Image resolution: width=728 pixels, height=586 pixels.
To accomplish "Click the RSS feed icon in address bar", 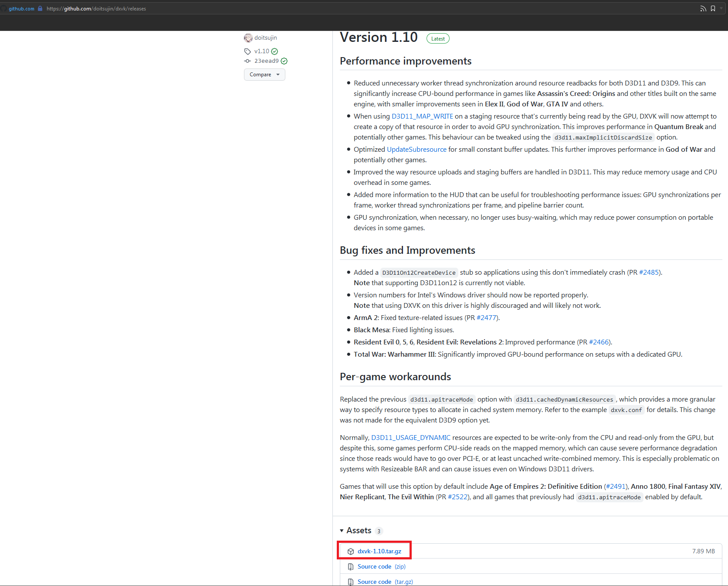I will (x=703, y=9).
